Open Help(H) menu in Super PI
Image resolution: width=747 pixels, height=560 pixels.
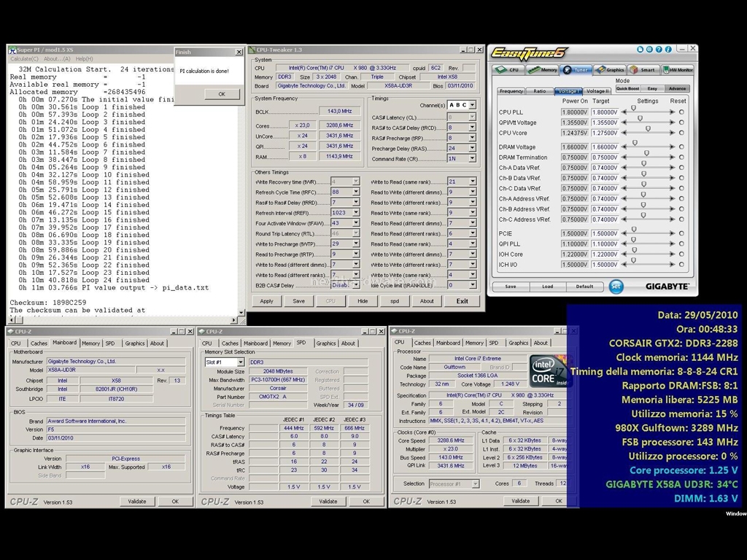click(85, 59)
